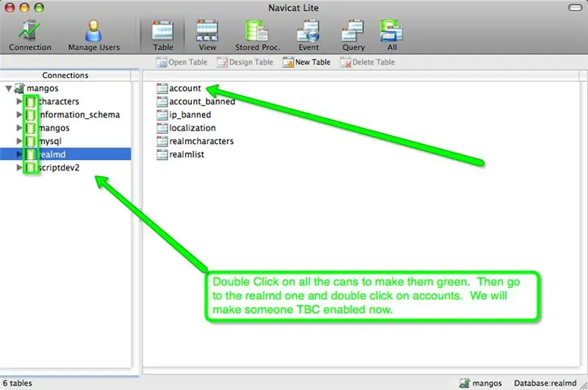Select the account table name

point(185,88)
